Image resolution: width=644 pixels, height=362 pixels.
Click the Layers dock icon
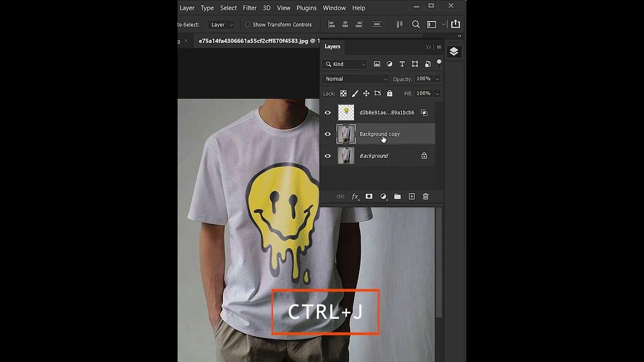click(454, 52)
